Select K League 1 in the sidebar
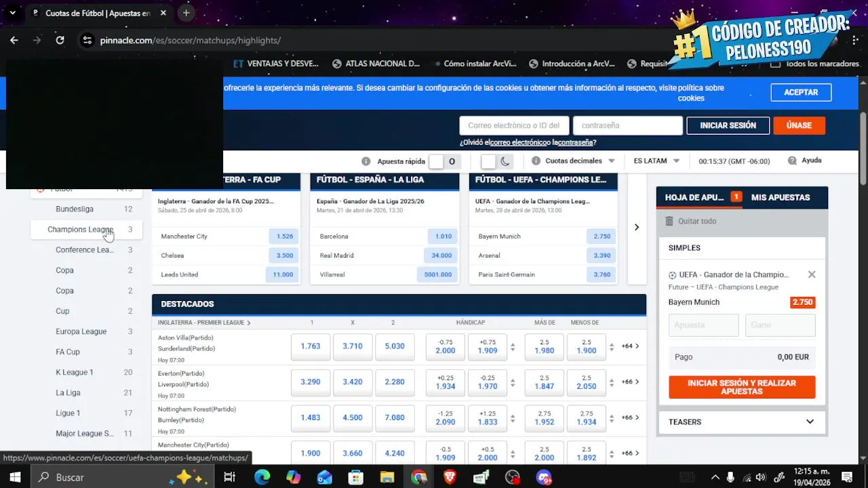 [86, 372]
